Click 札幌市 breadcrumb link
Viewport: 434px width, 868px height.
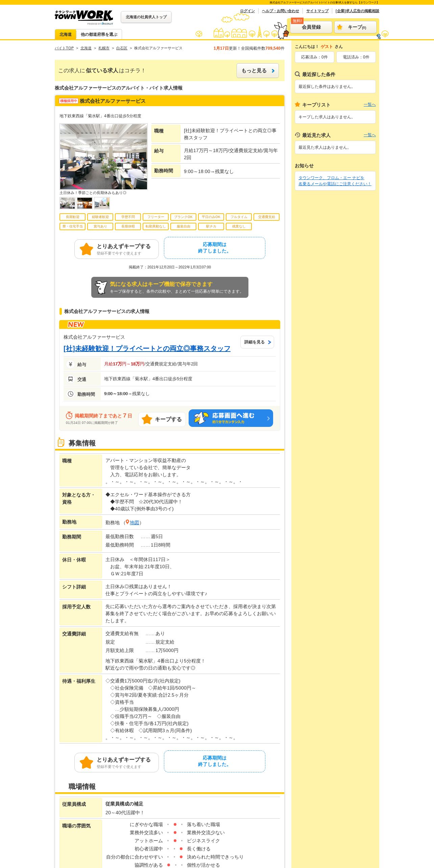click(x=104, y=48)
